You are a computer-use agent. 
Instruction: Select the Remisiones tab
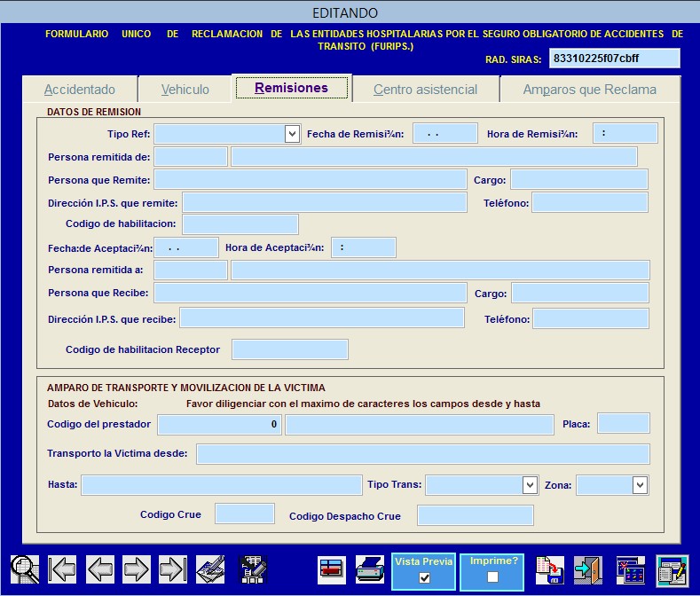(x=292, y=88)
